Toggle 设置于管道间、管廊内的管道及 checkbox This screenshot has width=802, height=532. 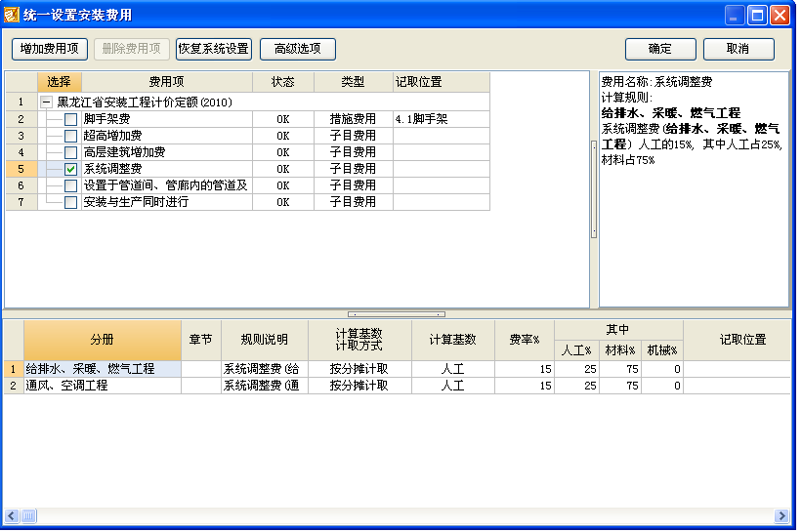70,185
